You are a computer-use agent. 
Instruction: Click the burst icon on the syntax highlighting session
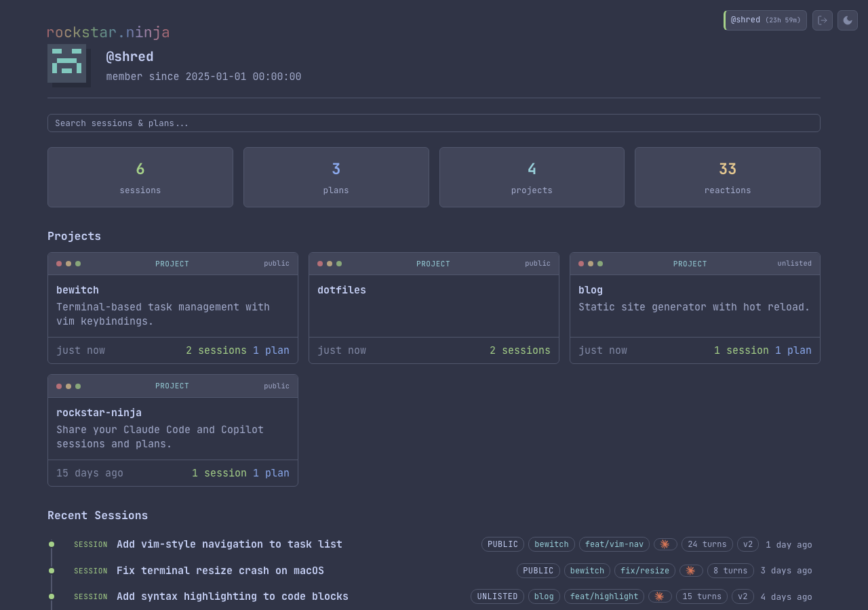point(660,596)
